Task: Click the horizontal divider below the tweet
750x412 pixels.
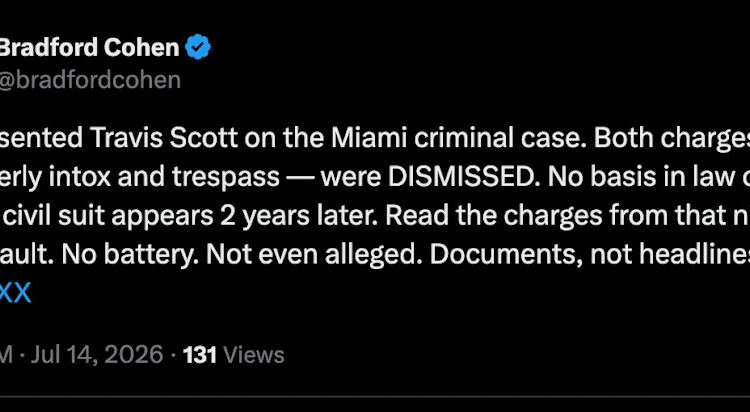Action: [x=375, y=397]
